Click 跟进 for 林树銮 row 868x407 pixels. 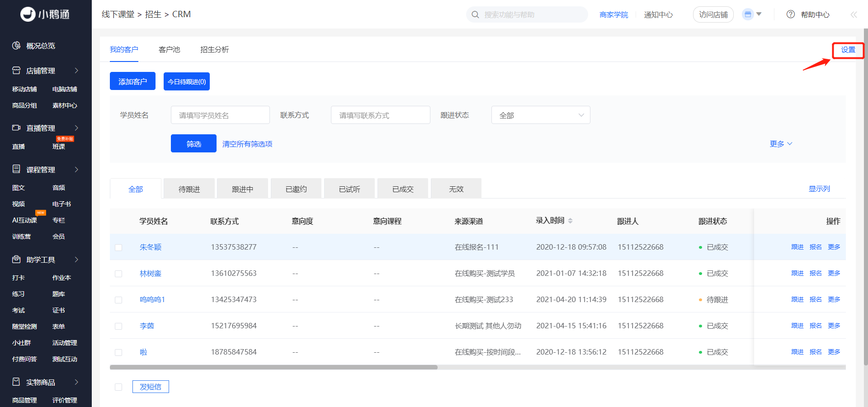coord(797,273)
